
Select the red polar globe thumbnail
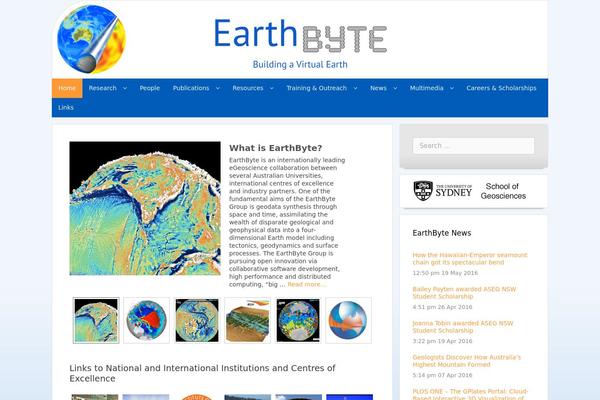(147, 320)
